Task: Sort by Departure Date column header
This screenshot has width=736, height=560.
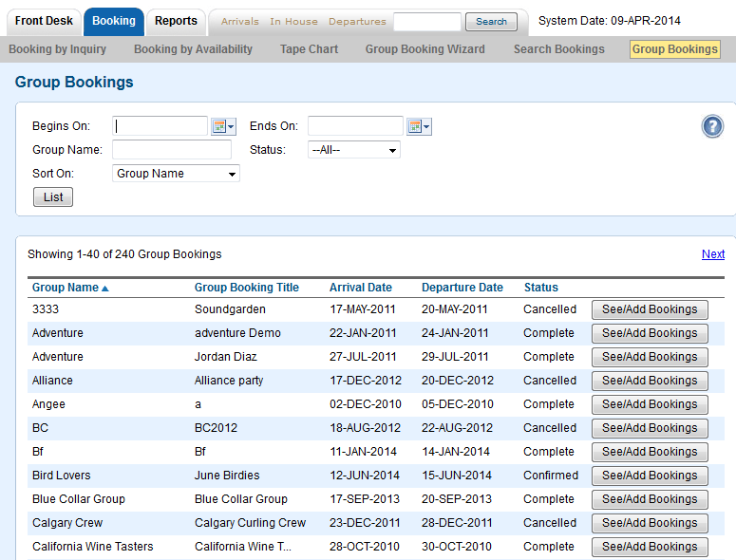Action: click(x=462, y=288)
